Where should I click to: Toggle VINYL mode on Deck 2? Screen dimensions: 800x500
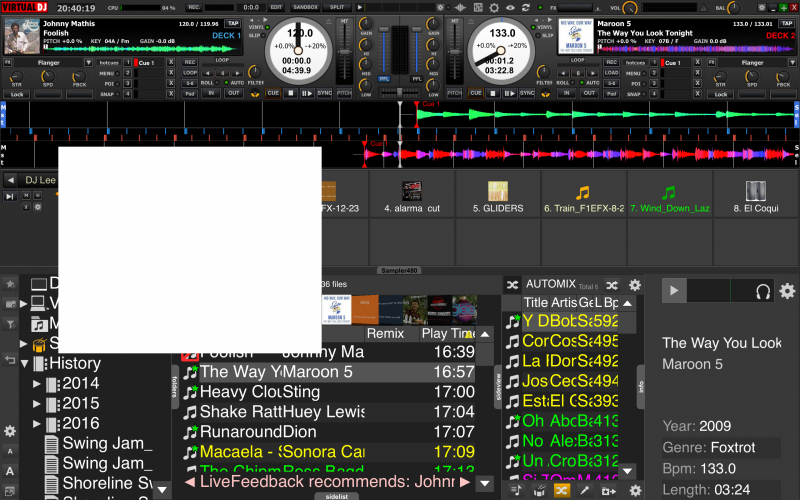point(543,27)
